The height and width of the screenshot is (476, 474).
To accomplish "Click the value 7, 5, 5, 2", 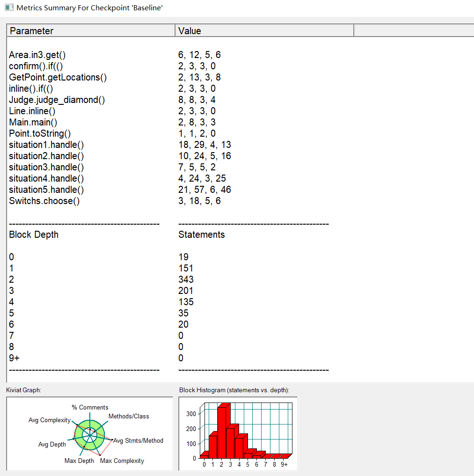I will point(197,167).
